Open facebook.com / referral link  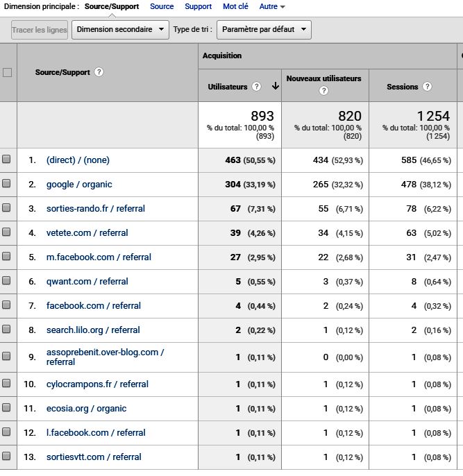tap(94, 306)
